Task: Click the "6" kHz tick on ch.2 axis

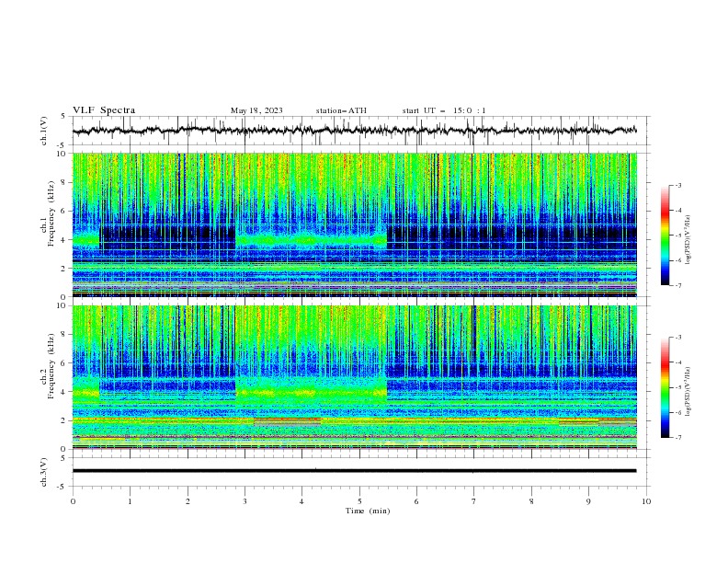Action: coord(64,363)
